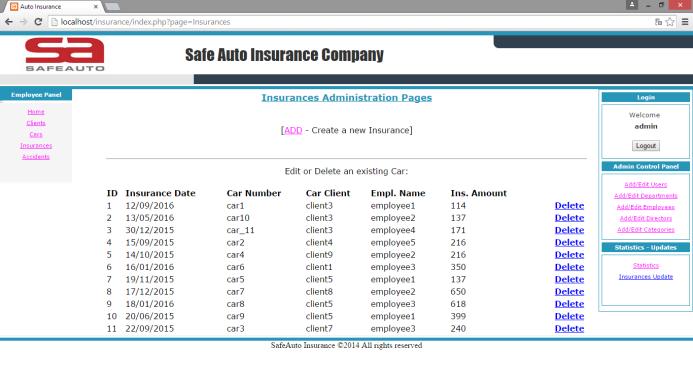Focus the address bar URL field

349,22
